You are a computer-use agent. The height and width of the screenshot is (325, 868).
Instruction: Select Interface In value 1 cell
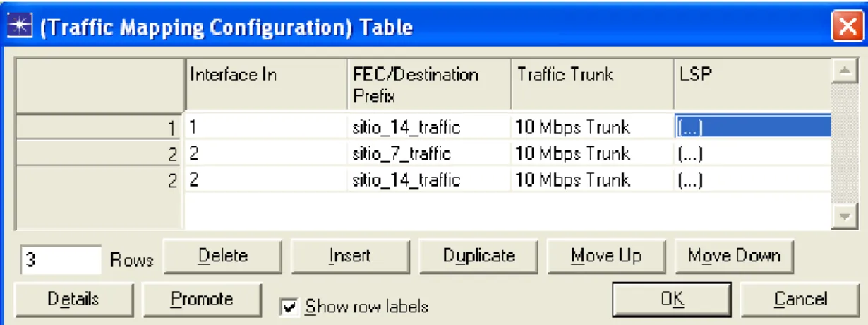coord(267,127)
